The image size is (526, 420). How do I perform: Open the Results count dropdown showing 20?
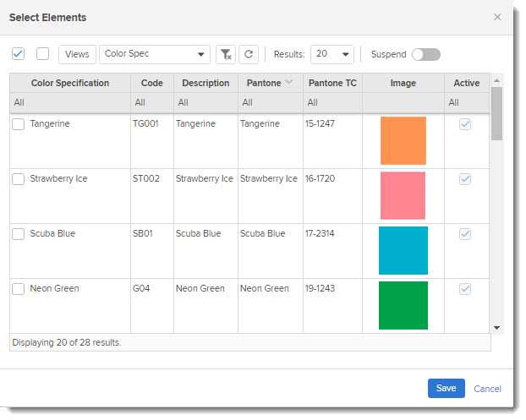coord(332,54)
